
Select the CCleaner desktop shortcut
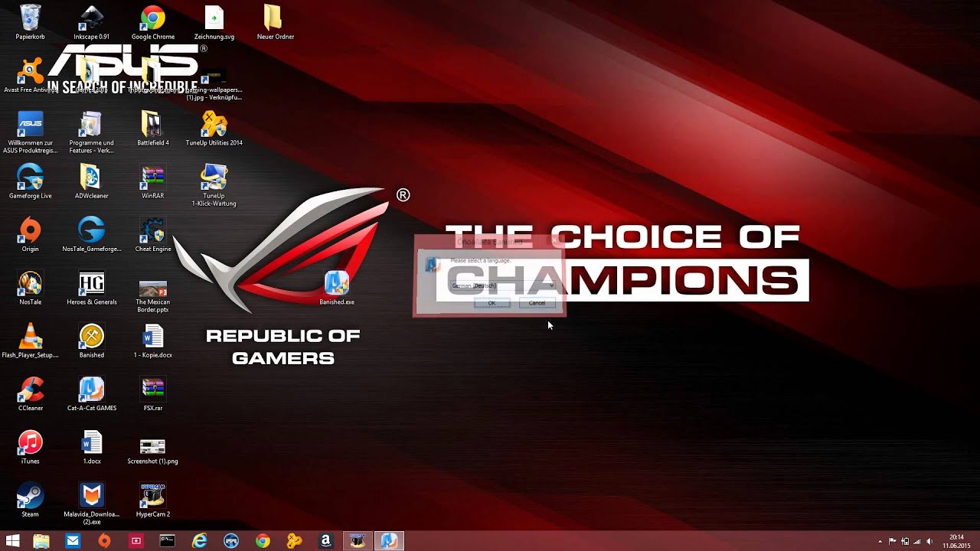coord(31,393)
